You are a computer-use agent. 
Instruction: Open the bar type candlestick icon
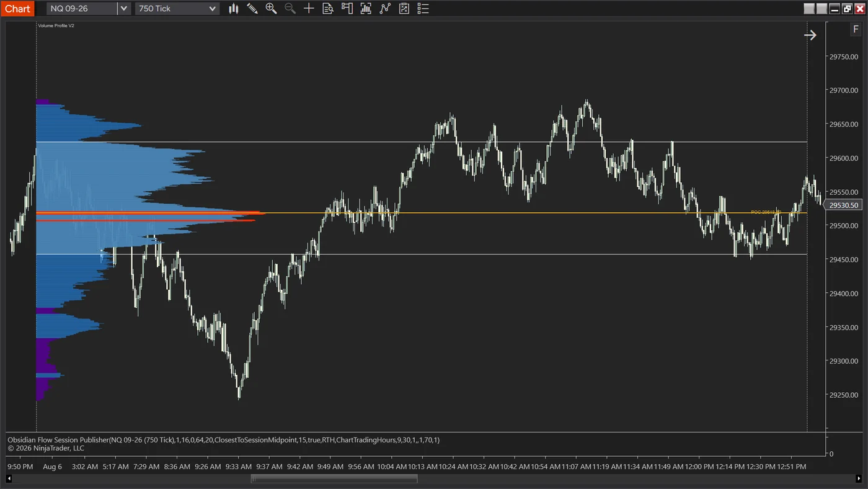tap(234, 9)
